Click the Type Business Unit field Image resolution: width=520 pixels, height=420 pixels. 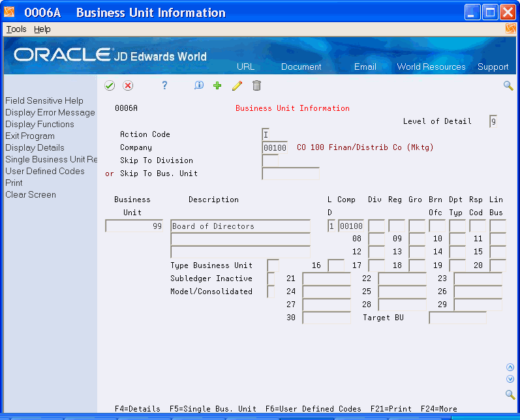pos(273,265)
